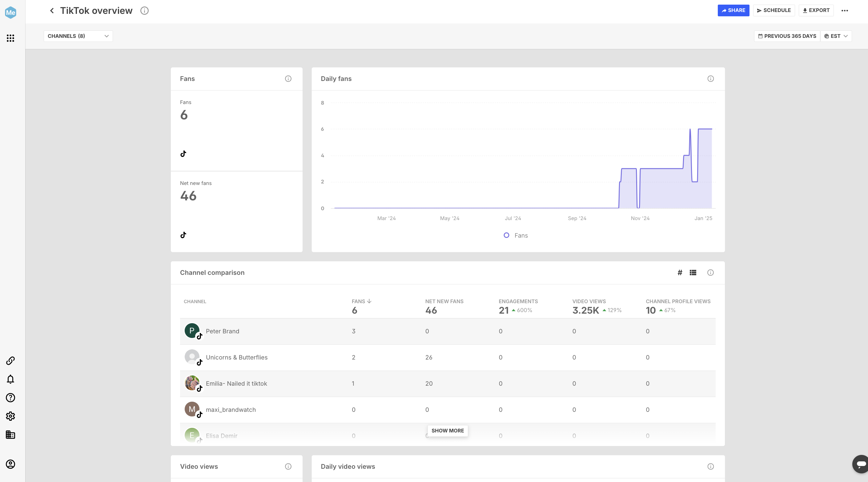Open the help question mark icon
This screenshot has height=482, width=868.
pos(10,398)
